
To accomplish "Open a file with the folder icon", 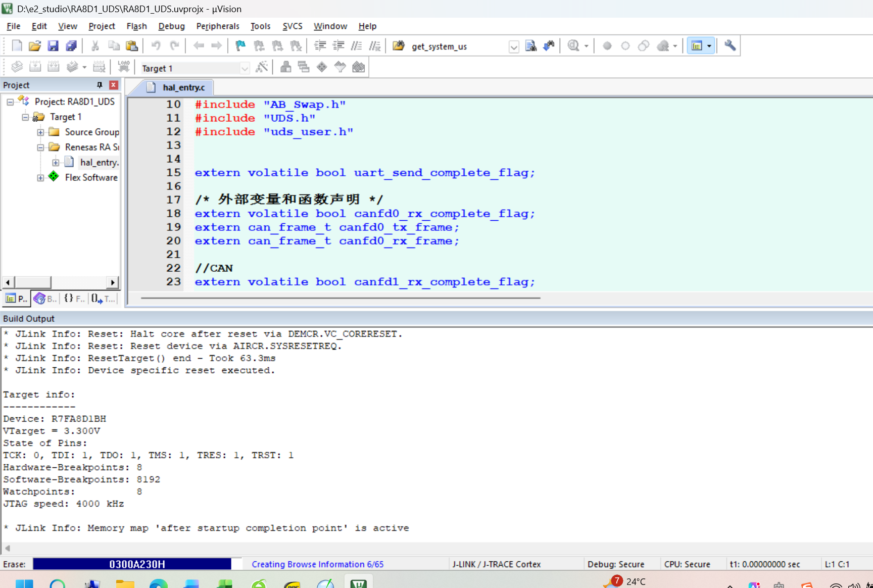I will [35, 46].
